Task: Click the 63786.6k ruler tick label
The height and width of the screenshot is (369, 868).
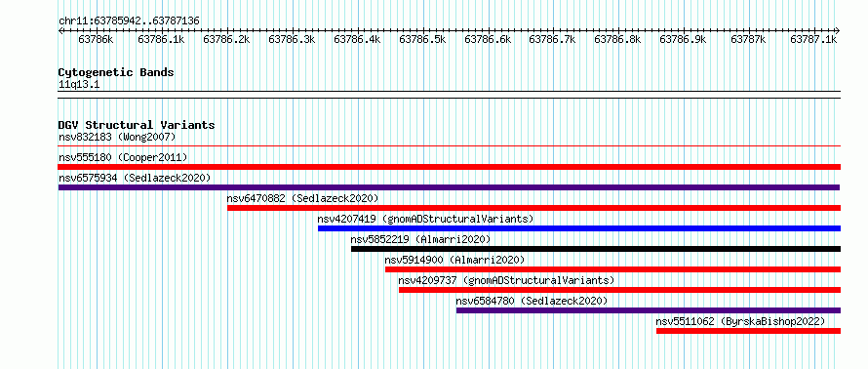Action: tap(489, 39)
